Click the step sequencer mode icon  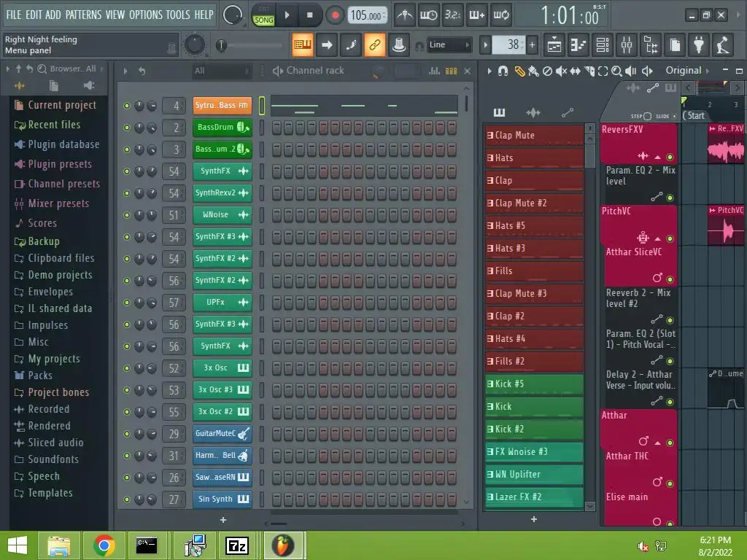(451, 71)
